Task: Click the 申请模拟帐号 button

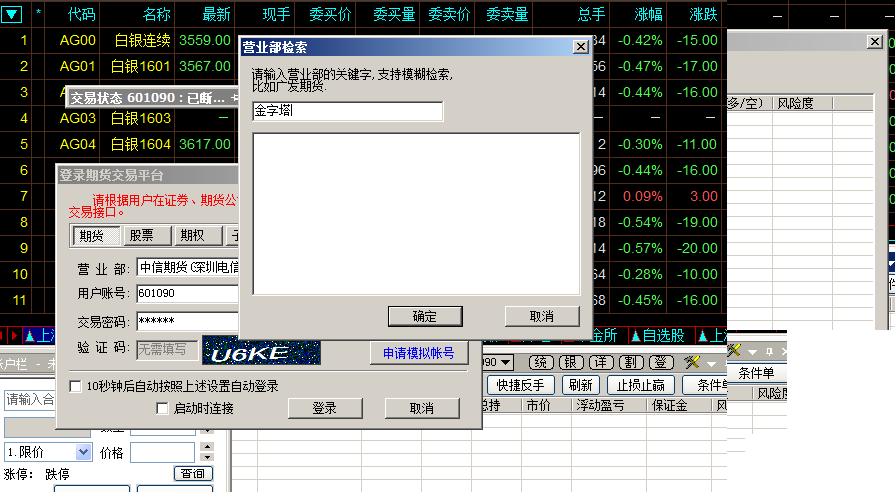Action: pyautogui.click(x=417, y=353)
